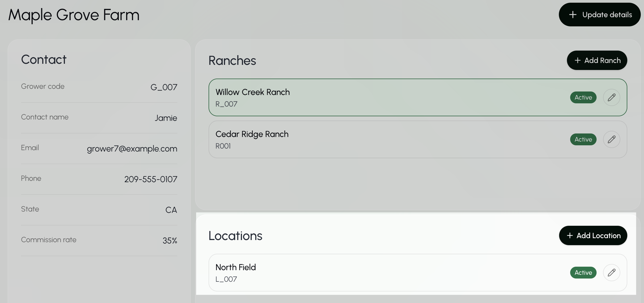Select Cedar Ridge Ranch row
Screen dimensions: 644x303
[x=418, y=139]
